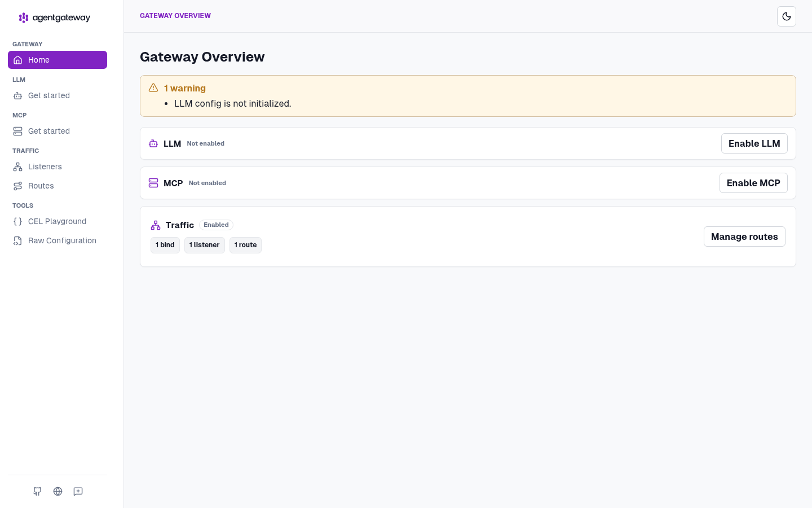Image resolution: width=812 pixels, height=508 pixels.
Task: Click the LLM Not enabled status text
Action: (206, 143)
